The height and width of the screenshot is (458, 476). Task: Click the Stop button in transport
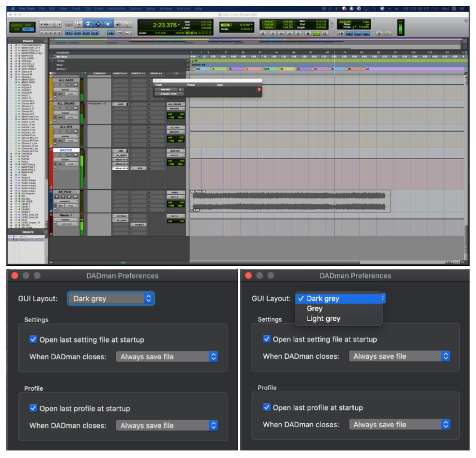point(308,34)
